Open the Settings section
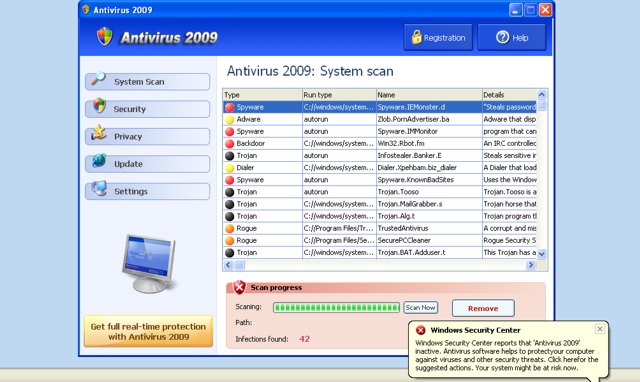Screen dimensions: 640x382 147,191
